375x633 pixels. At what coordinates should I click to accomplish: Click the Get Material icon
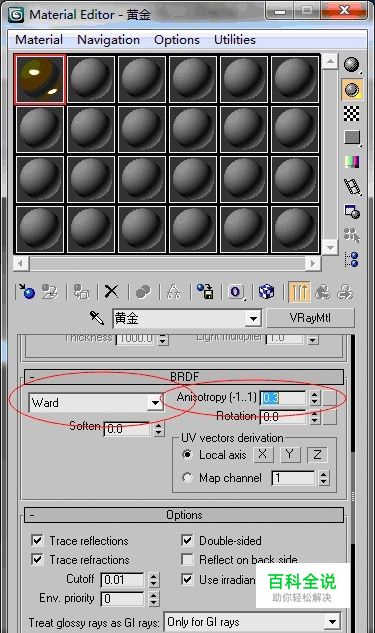point(27,291)
